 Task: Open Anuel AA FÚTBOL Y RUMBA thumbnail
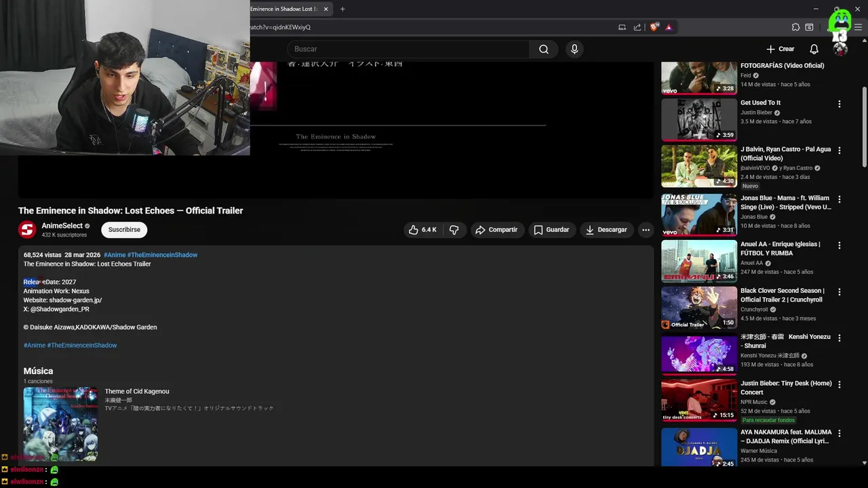click(x=698, y=261)
